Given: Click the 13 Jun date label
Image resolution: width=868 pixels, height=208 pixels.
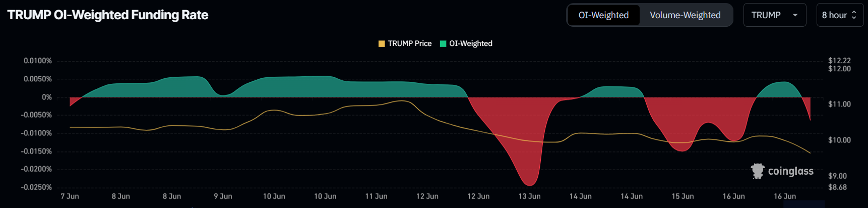Looking at the screenshot, I should [x=529, y=196].
